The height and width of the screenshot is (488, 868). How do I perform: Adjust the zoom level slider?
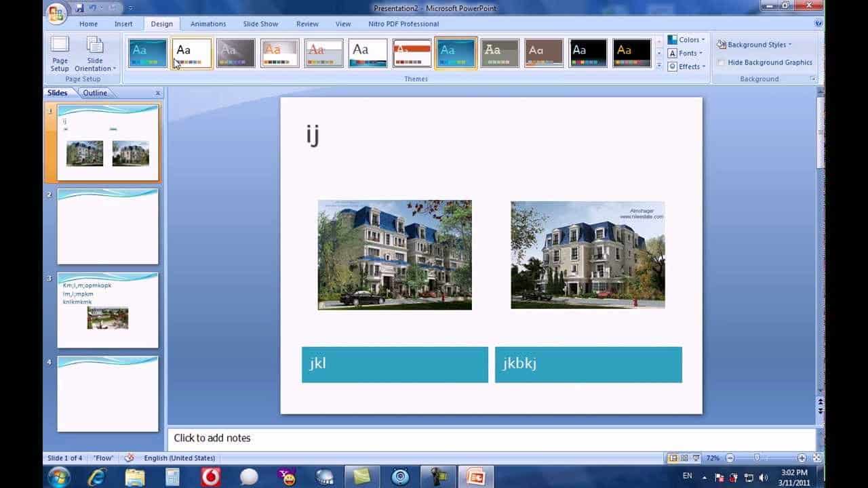click(x=757, y=458)
